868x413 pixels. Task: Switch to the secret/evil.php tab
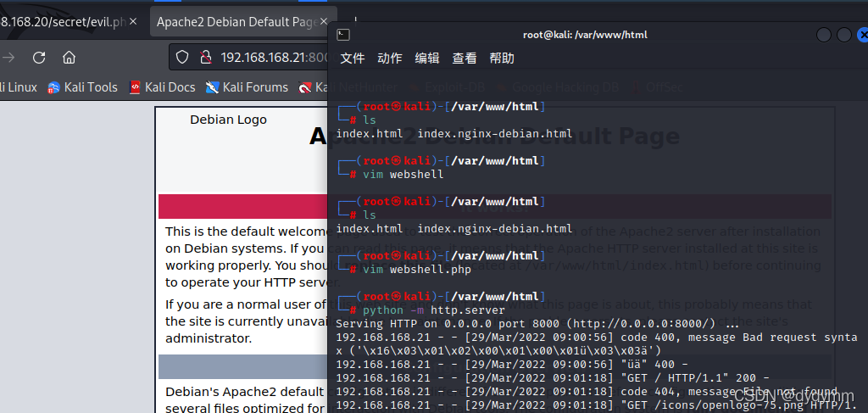point(62,22)
